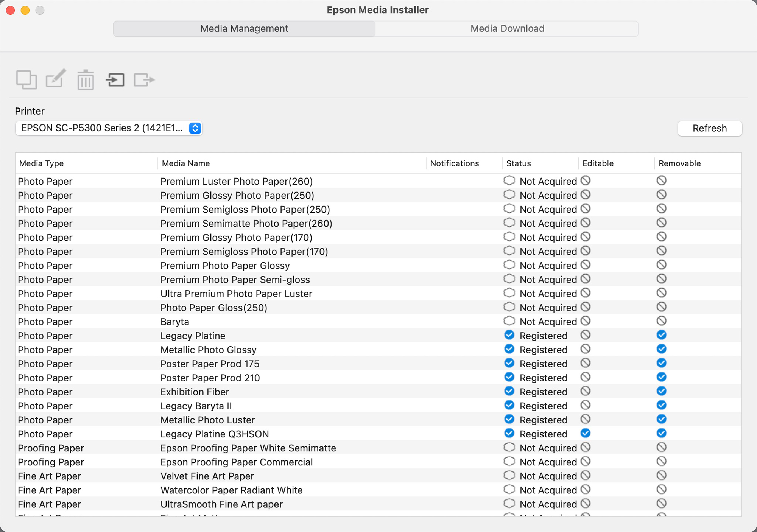Switch to the Media Management tab
757x532 pixels.
(x=244, y=29)
